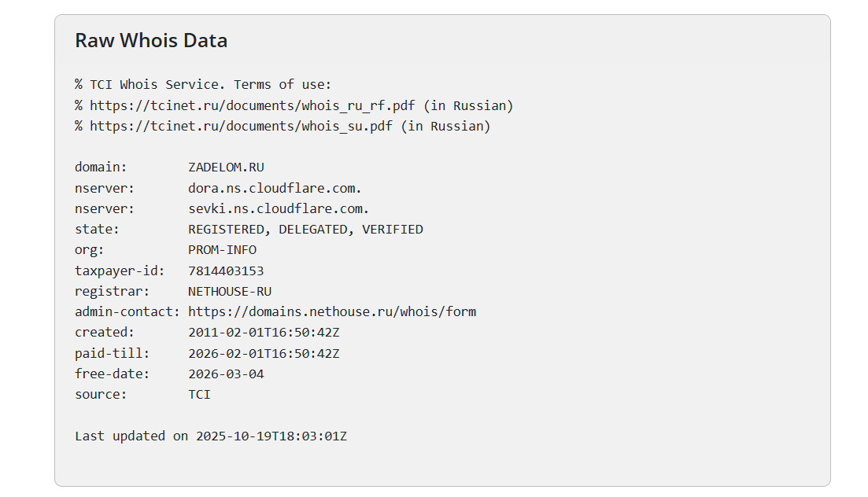Click the admin-contact field label
The height and width of the screenshot is (497, 868).
tap(127, 311)
